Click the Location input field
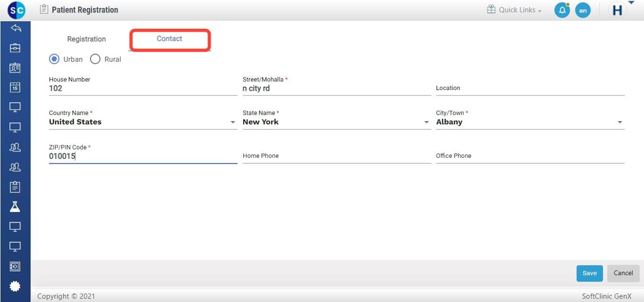The height and width of the screenshot is (302, 644). click(x=530, y=88)
